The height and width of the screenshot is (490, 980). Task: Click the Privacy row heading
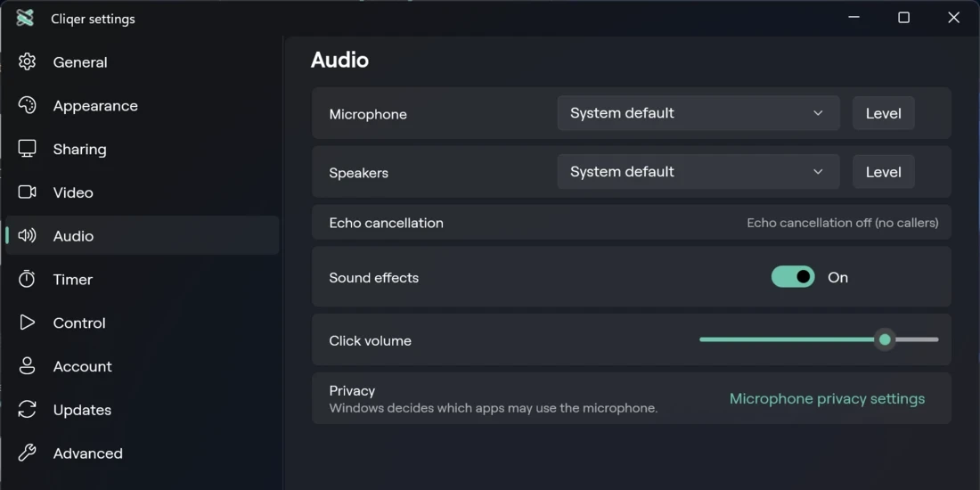[352, 390]
